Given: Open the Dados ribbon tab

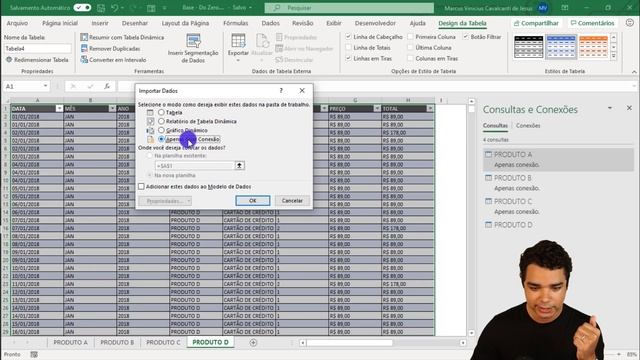Looking at the screenshot, I should coord(271,23).
